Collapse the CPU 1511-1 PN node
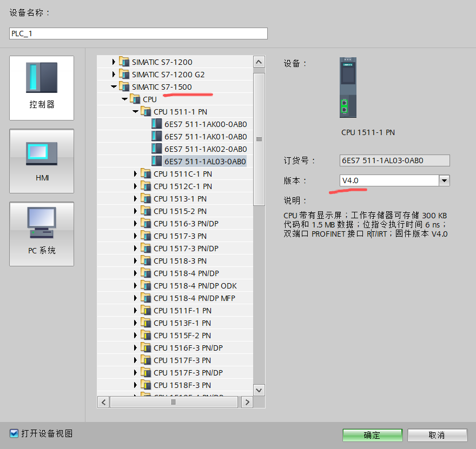 pos(135,111)
